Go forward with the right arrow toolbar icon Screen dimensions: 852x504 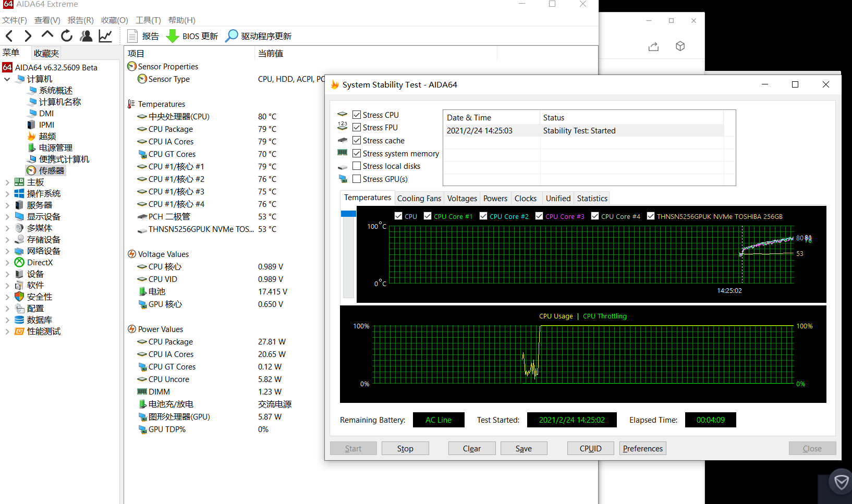click(x=28, y=36)
